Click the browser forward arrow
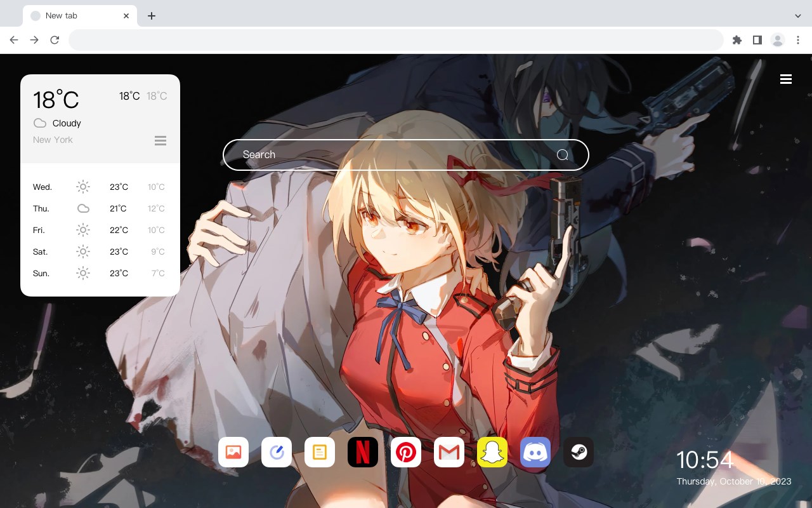 (34, 40)
